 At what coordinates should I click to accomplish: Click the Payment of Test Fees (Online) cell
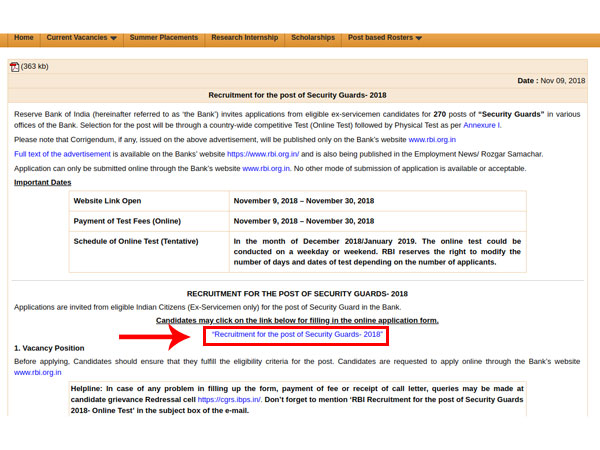[x=149, y=221]
